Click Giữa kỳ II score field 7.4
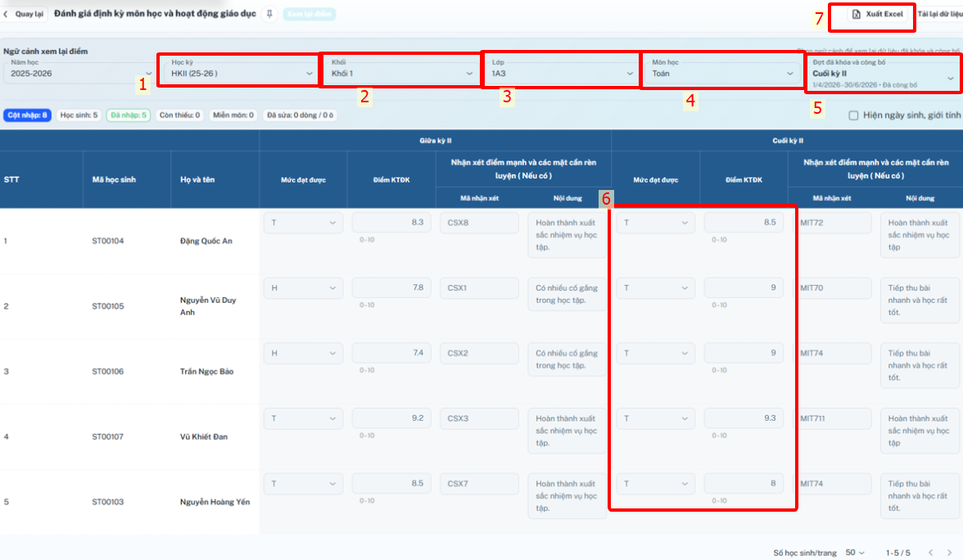The image size is (963, 560). [391, 353]
